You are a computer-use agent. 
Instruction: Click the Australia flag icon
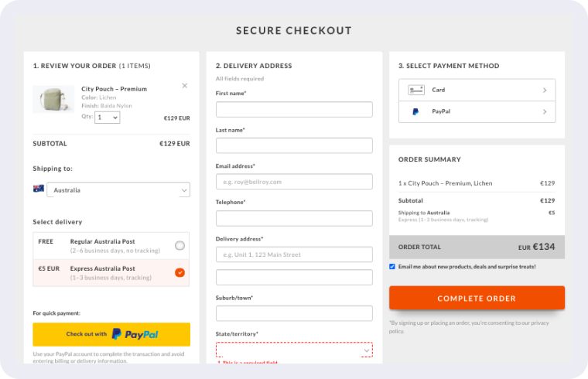tap(39, 189)
